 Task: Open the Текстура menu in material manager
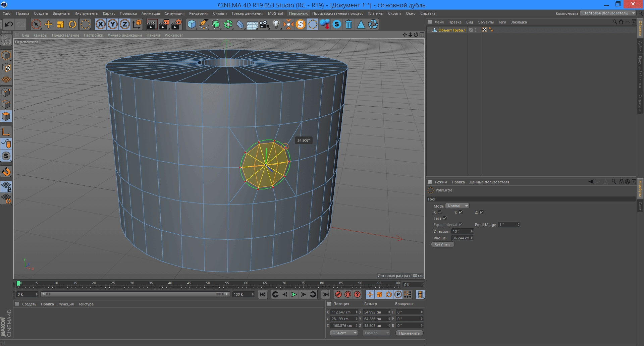coord(86,304)
